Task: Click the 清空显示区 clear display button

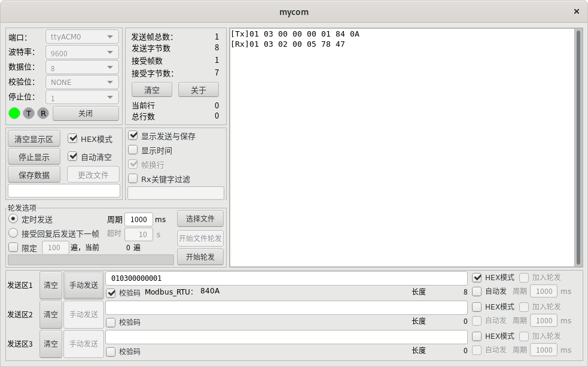Action: [33, 138]
